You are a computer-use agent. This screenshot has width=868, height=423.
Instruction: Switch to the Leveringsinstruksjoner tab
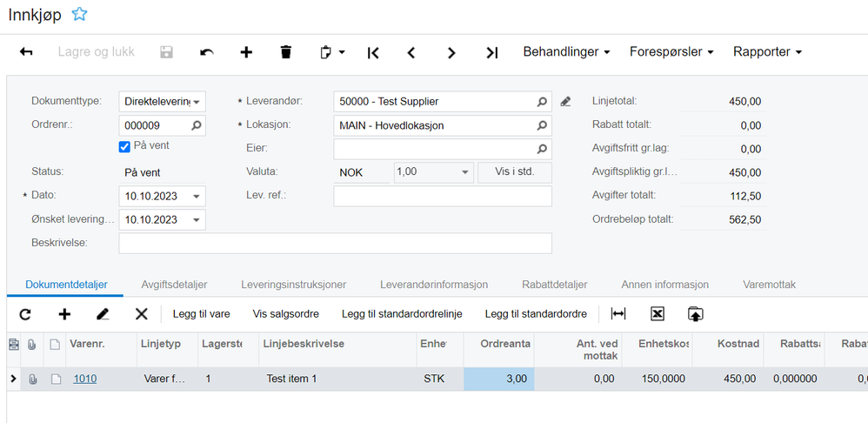coord(293,285)
